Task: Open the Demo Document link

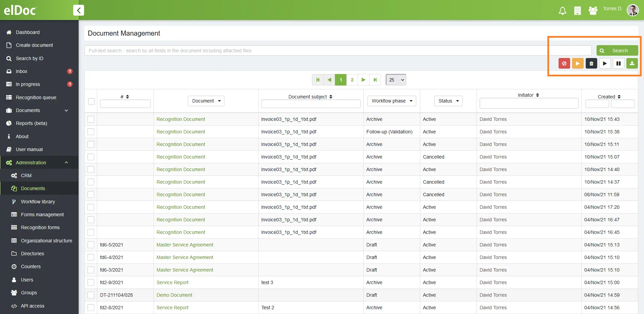Action: [174, 295]
